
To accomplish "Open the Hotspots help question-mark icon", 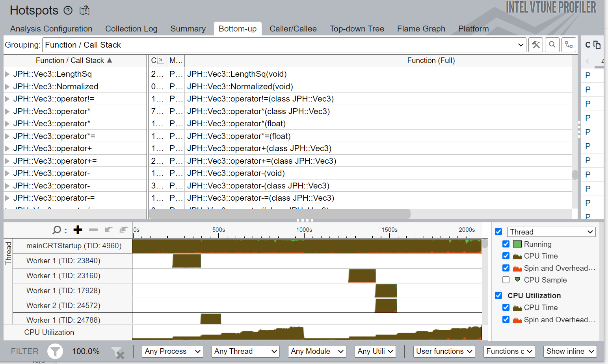I will [x=68, y=11].
